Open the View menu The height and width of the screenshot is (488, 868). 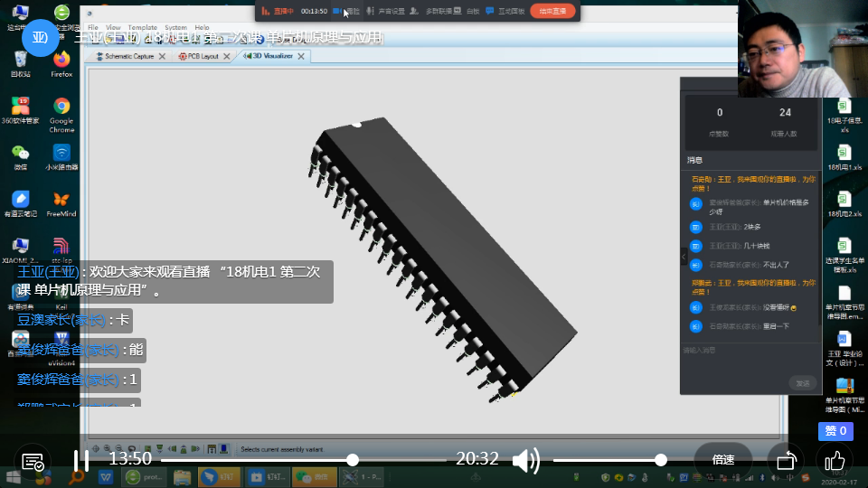113,27
